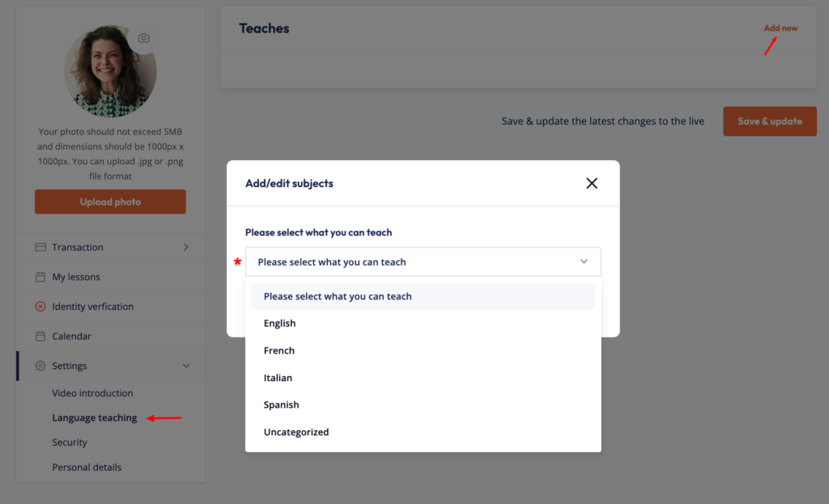Click the Save & update button
This screenshot has height=504, width=829.
pos(769,121)
